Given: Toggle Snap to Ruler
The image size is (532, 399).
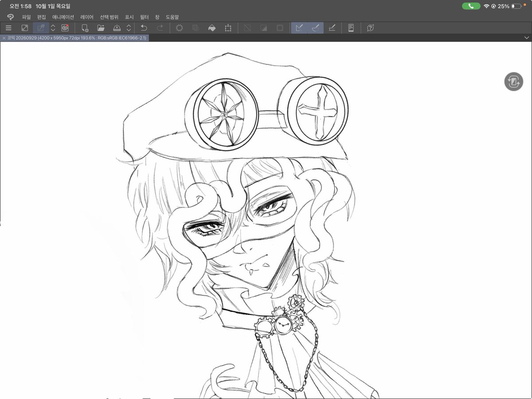Looking at the screenshot, I should pyautogui.click(x=299, y=28).
